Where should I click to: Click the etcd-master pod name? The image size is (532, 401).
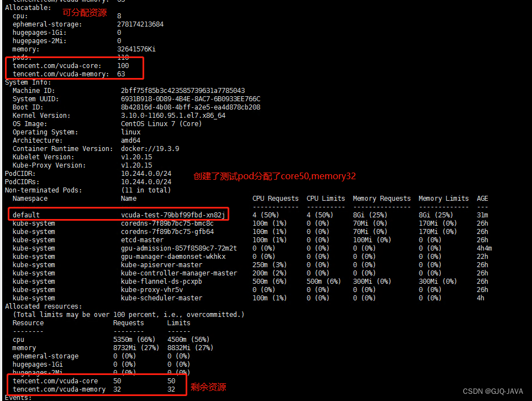(142, 239)
